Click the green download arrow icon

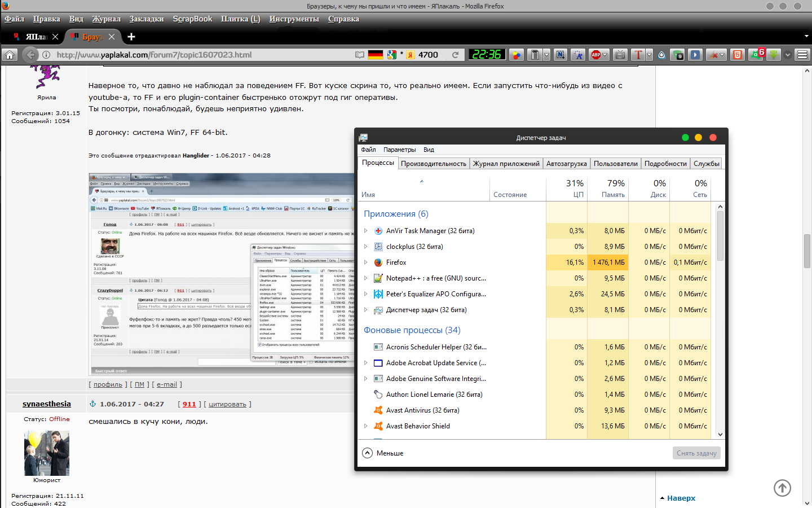[774, 55]
